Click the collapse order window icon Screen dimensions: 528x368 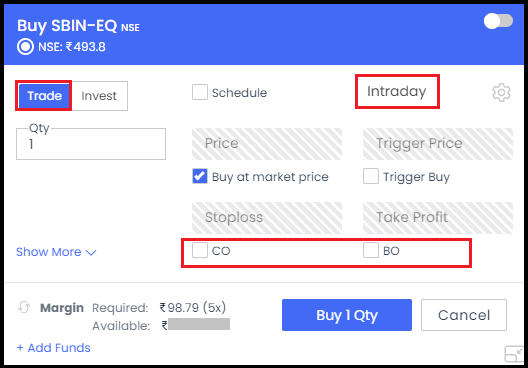[514, 354]
